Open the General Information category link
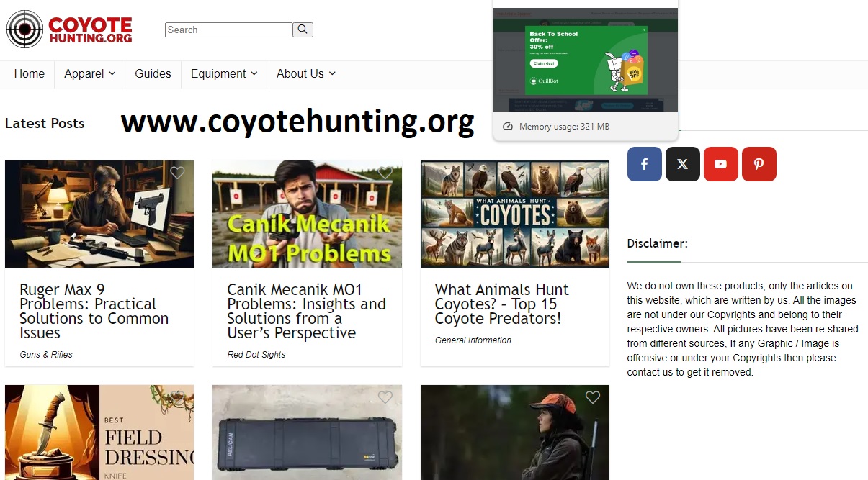The image size is (868, 480). [473, 340]
